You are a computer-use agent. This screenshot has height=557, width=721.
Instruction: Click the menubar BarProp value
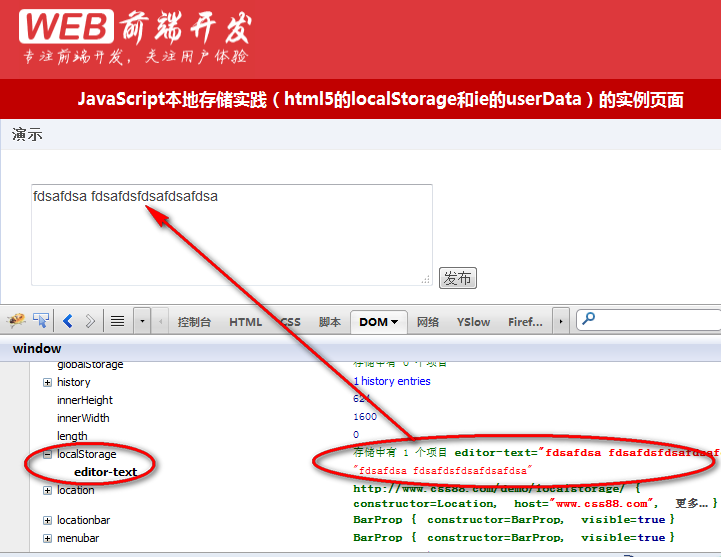514,538
